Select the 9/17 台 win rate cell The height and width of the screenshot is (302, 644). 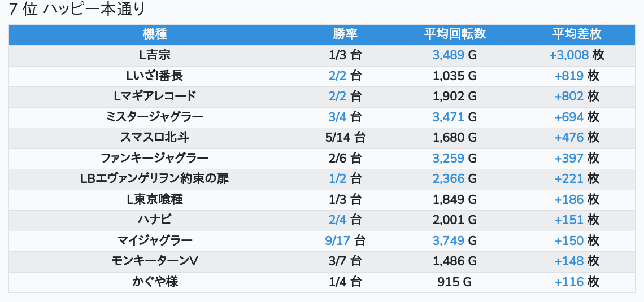(345, 241)
